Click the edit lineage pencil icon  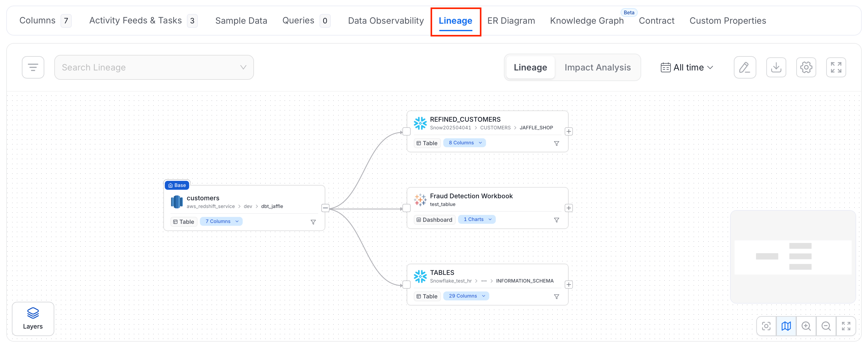tap(745, 67)
